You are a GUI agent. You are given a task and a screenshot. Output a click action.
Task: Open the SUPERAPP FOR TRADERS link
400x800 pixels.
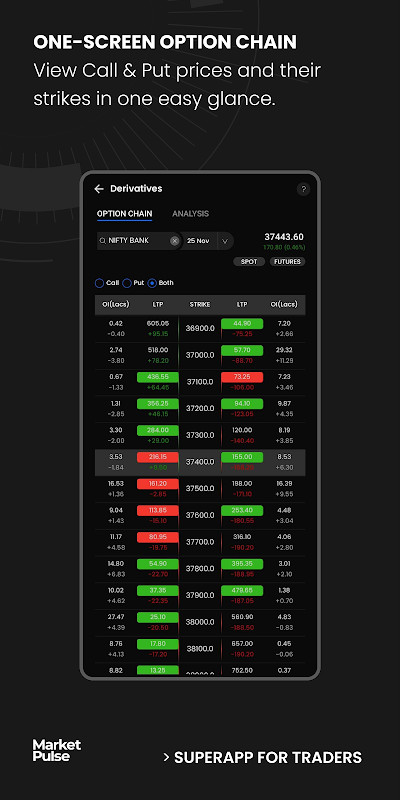263,757
